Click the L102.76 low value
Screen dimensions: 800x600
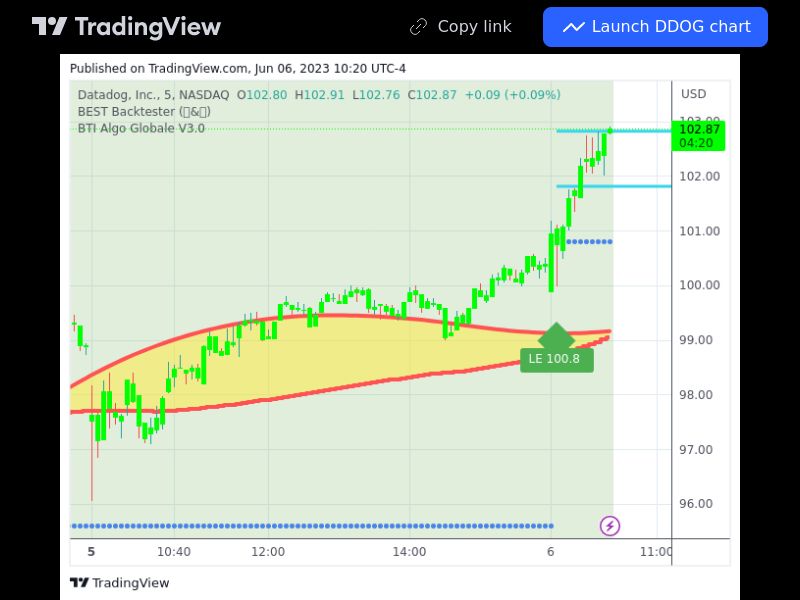(376, 95)
